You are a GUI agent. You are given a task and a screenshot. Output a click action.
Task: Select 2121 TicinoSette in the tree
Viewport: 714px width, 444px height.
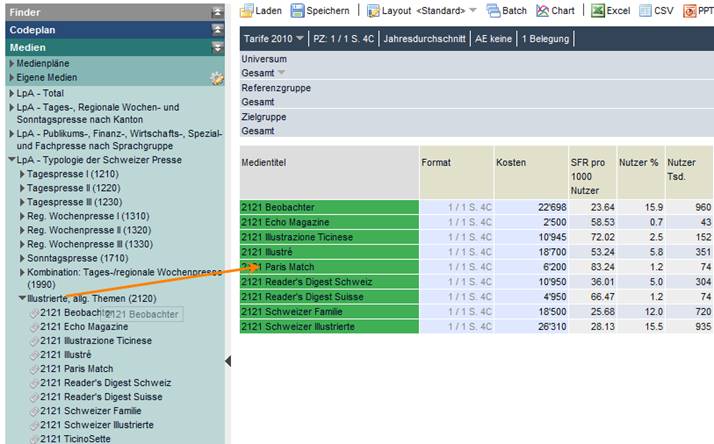point(75,439)
